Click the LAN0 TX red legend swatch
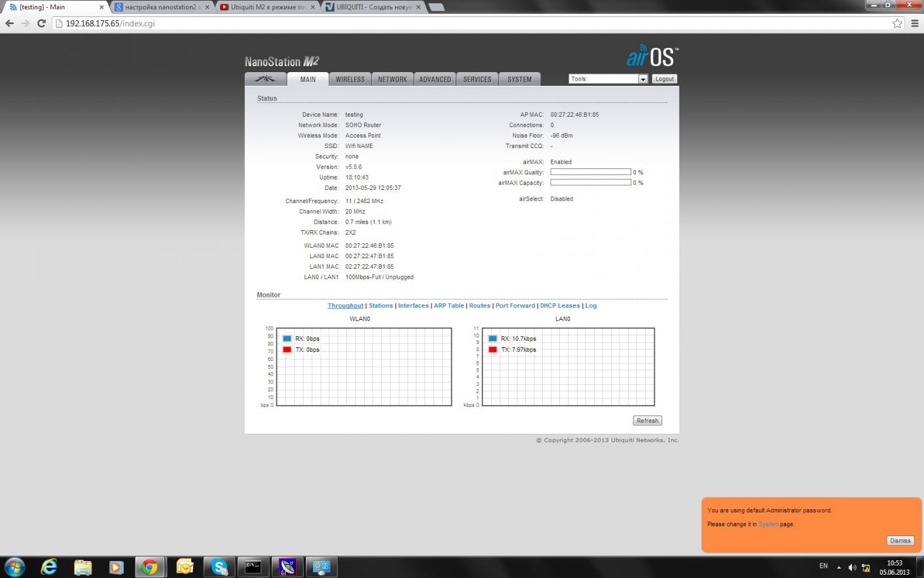The width and height of the screenshot is (924, 578). 492,350
